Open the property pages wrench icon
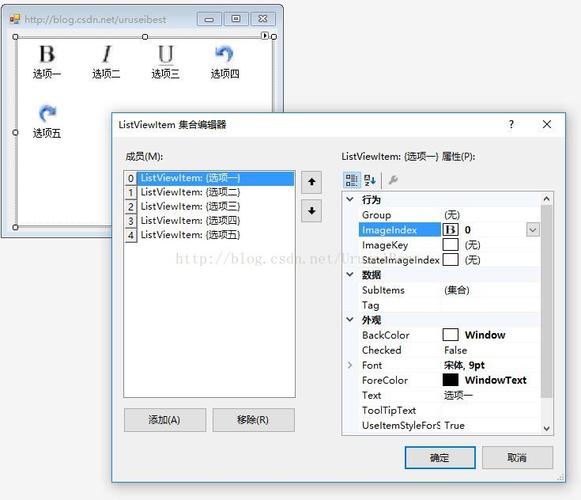The width and height of the screenshot is (581, 500). 393,180
